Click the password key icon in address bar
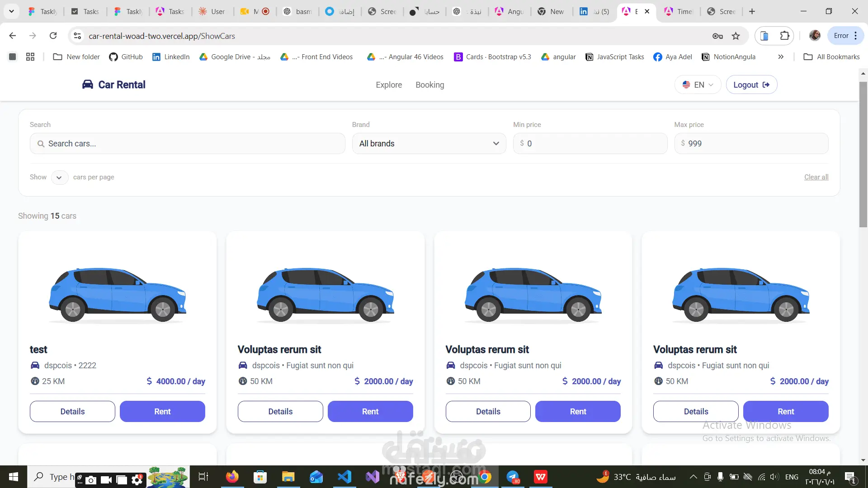Image resolution: width=868 pixels, height=488 pixels. tap(717, 36)
